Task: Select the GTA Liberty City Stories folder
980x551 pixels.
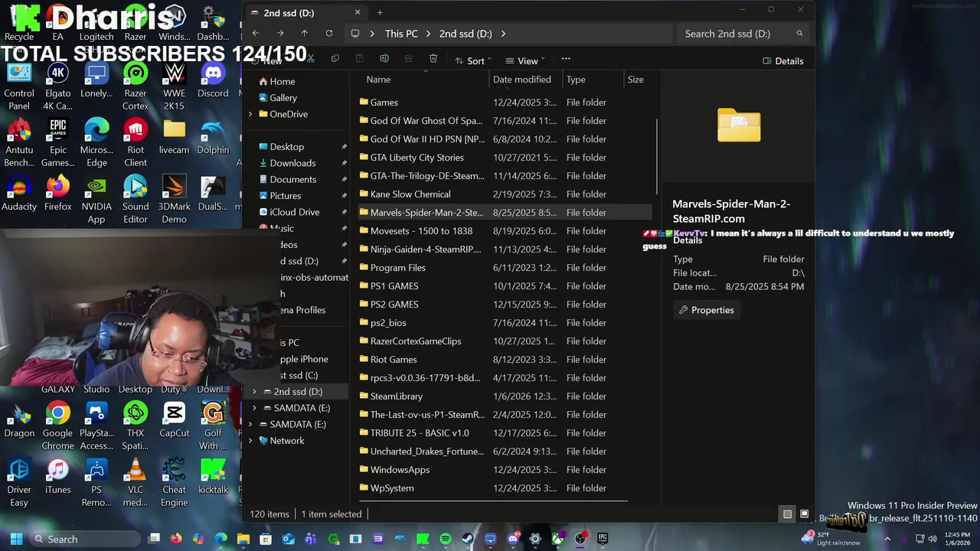Action: 505,158
